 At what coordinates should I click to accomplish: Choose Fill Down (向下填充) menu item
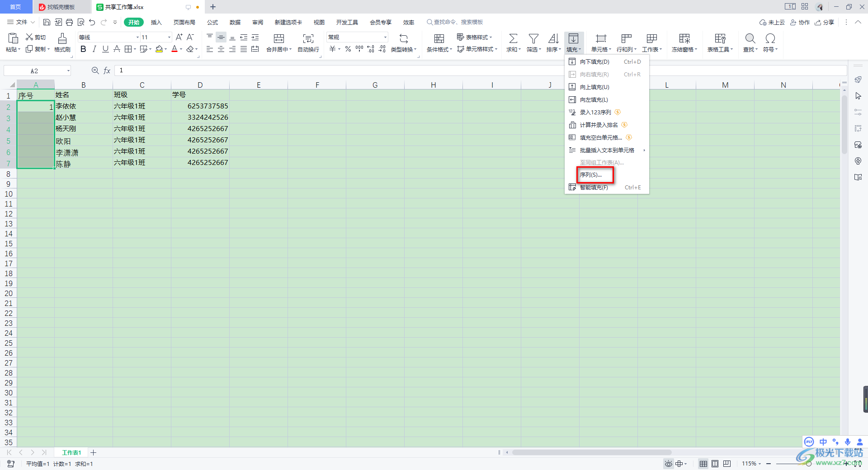click(607, 61)
